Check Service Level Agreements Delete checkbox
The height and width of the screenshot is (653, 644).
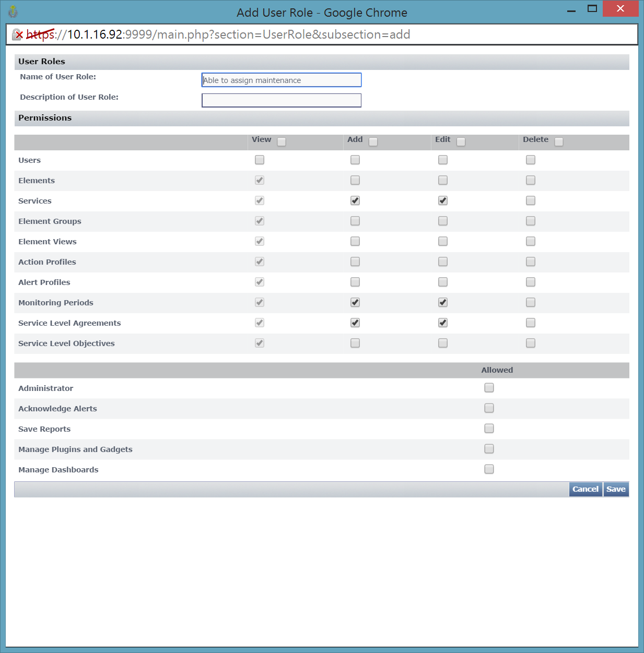click(x=531, y=323)
